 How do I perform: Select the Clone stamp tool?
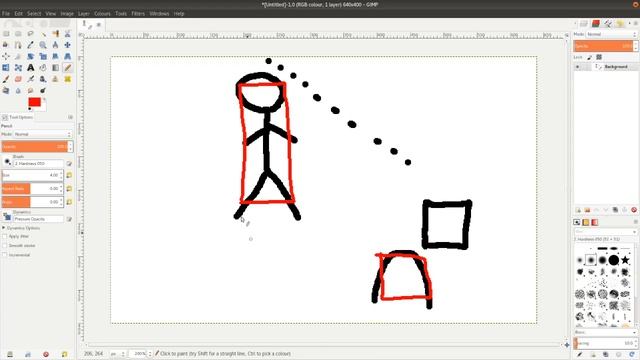(x=55, y=79)
